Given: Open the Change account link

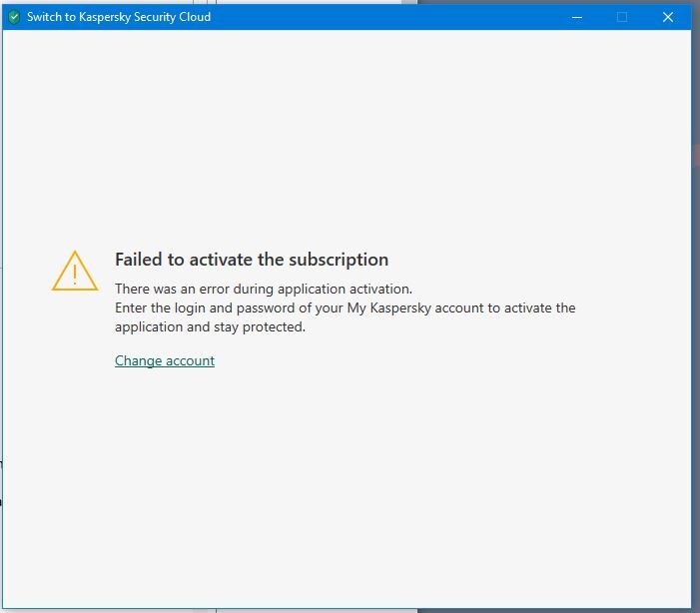Looking at the screenshot, I should click(x=165, y=360).
